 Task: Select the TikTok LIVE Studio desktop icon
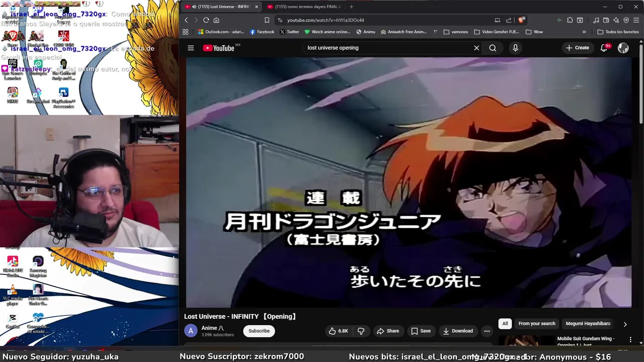(x=13, y=266)
